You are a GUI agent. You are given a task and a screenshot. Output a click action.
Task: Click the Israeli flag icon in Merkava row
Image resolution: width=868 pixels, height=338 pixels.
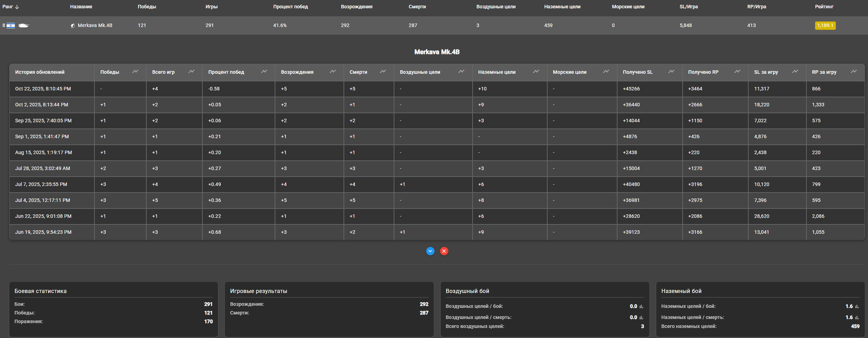tap(11, 26)
